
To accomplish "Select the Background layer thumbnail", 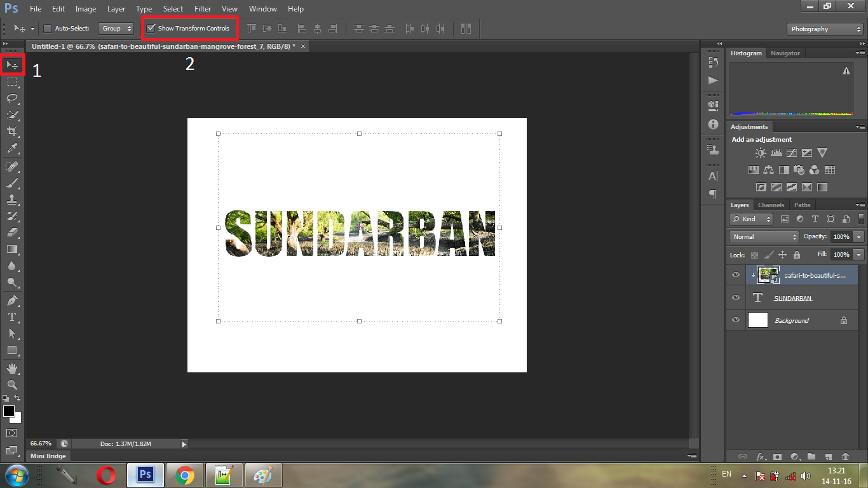I will click(x=758, y=320).
